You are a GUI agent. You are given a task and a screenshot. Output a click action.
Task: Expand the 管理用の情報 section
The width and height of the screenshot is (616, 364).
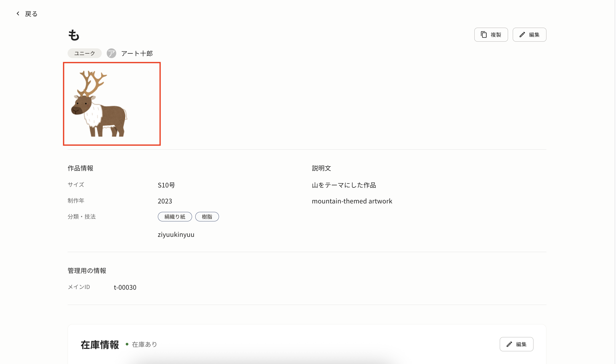[87, 270]
